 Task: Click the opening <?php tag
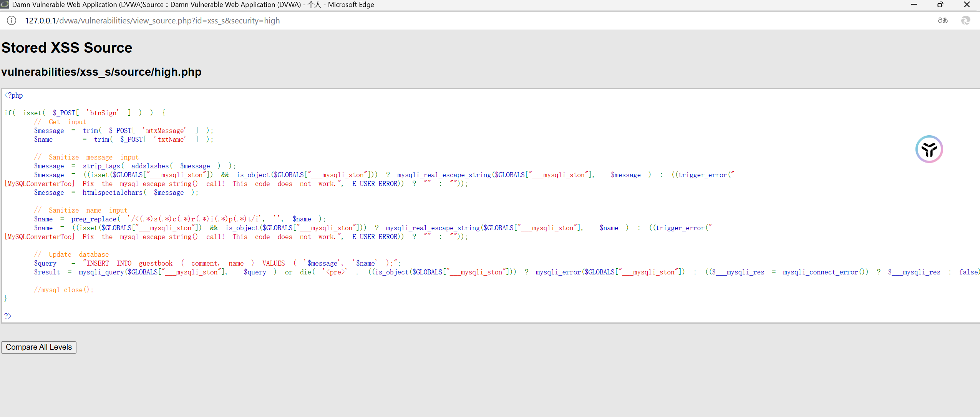coord(13,95)
